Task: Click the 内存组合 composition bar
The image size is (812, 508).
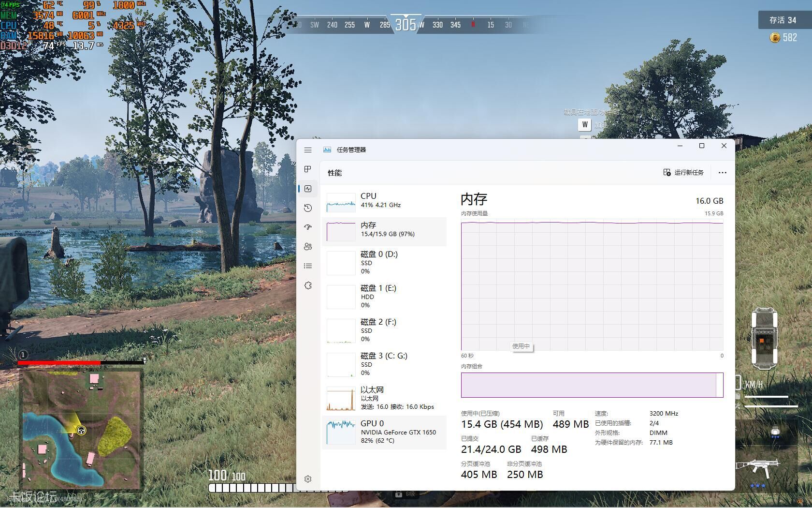Action: coord(592,385)
